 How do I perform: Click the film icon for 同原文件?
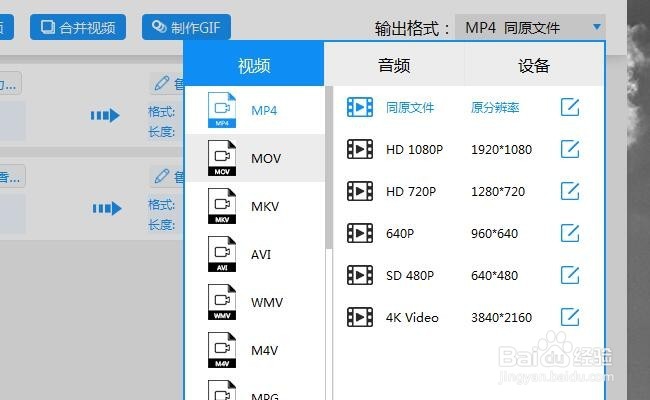(360, 107)
